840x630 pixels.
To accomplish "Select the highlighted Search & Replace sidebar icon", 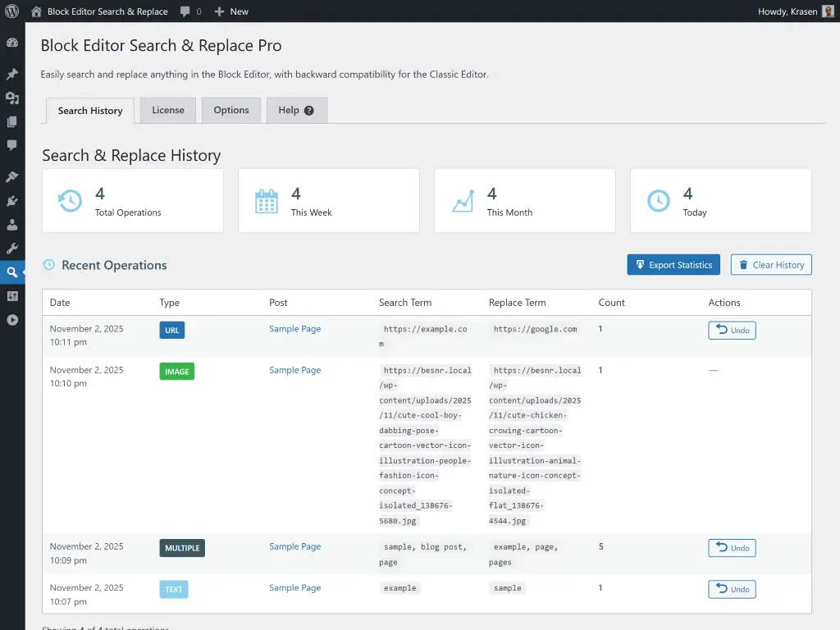I will click(12, 272).
